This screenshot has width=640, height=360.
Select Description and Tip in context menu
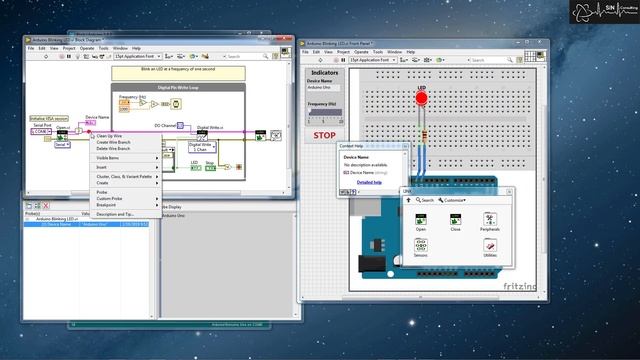tap(126, 214)
